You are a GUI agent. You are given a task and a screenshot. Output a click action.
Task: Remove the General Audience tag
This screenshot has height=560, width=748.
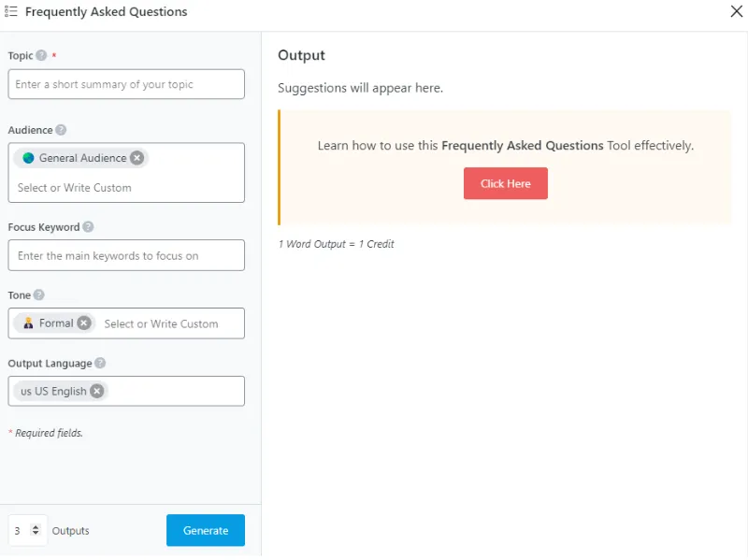(x=137, y=158)
